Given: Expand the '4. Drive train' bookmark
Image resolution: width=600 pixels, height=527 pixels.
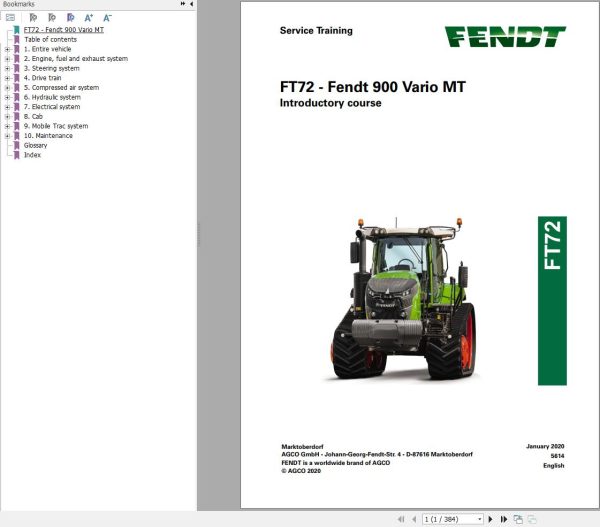Looking at the screenshot, I should [7, 78].
